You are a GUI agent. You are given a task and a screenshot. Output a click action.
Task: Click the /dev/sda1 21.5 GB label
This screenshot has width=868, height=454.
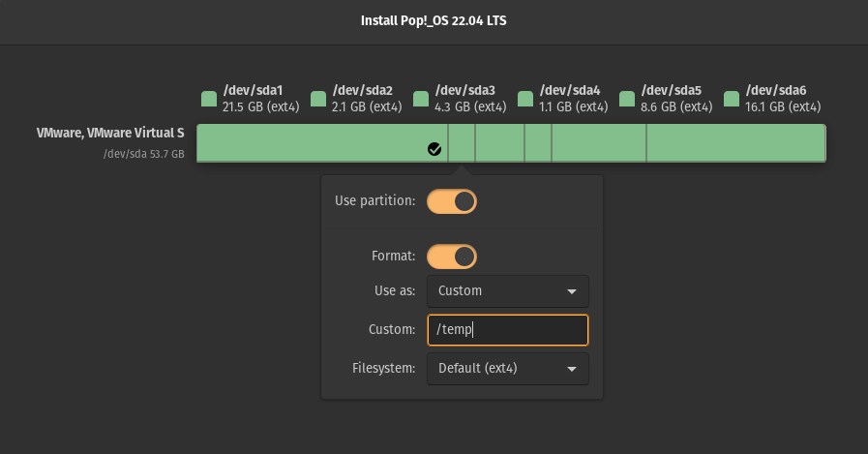click(260, 99)
